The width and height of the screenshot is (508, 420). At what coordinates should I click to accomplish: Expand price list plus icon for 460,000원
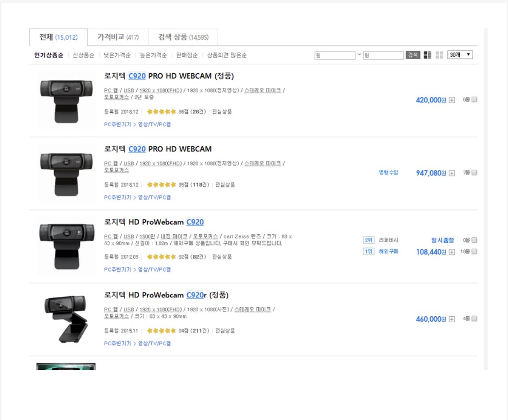click(x=452, y=319)
